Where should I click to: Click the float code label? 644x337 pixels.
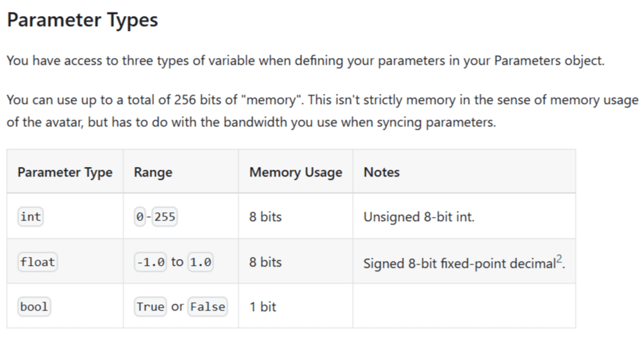click(x=38, y=262)
